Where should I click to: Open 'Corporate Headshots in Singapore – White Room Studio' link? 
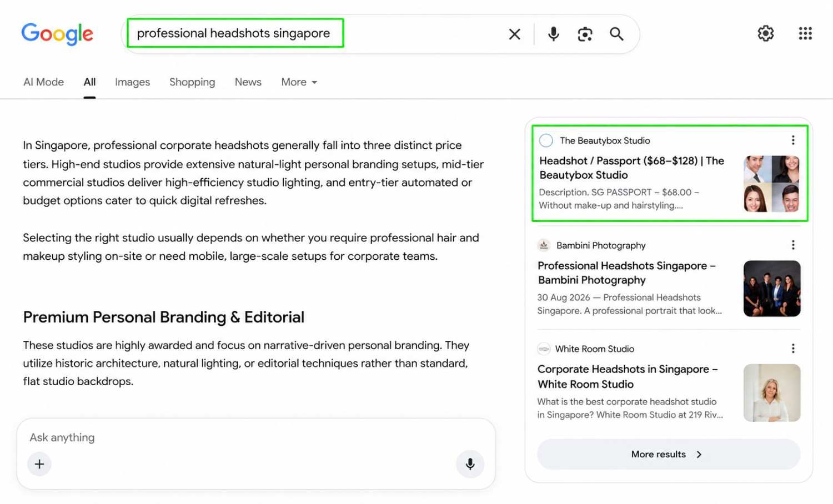(628, 376)
